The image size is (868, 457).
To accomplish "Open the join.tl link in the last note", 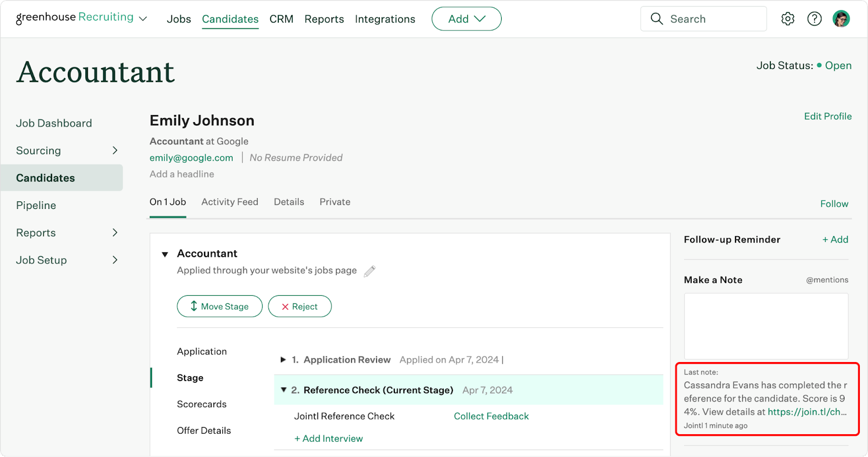I will coord(807,412).
